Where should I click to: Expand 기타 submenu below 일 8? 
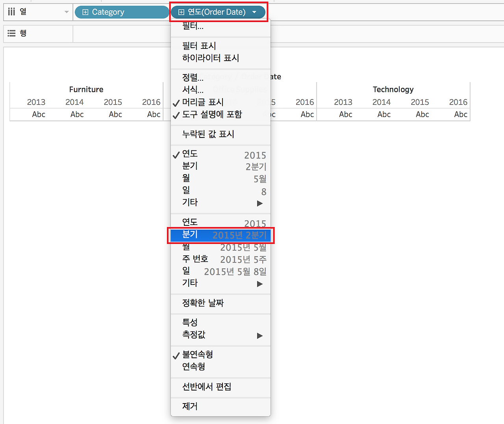point(220,203)
